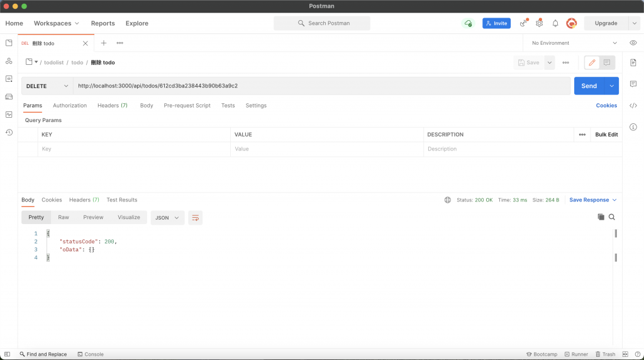Open the Reports menu
Screen dimensions: 644x360
(103, 23)
